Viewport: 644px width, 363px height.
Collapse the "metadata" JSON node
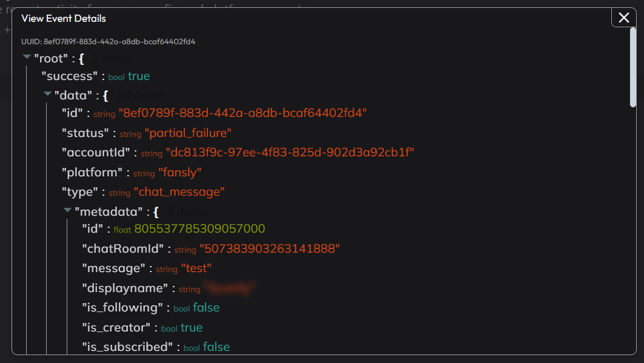point(67,210)
